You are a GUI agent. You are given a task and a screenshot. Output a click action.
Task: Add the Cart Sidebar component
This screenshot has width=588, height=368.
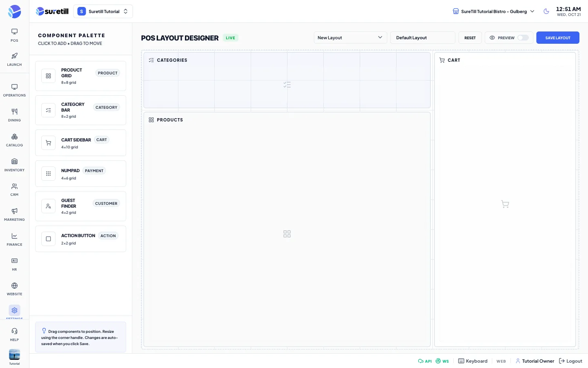click(80, 143)
